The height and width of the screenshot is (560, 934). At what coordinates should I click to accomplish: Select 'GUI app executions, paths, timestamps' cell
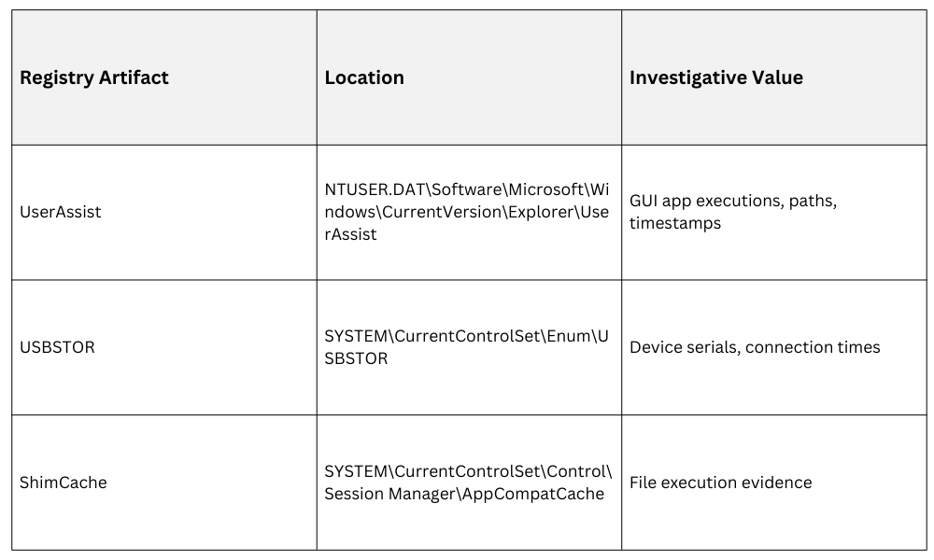[733, 212]
